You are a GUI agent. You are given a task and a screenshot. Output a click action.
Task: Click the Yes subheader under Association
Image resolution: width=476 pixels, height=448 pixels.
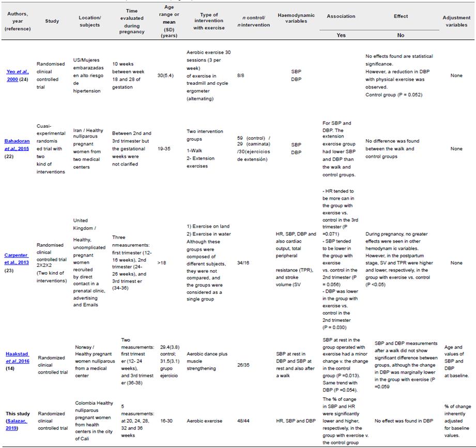point(341,35)
